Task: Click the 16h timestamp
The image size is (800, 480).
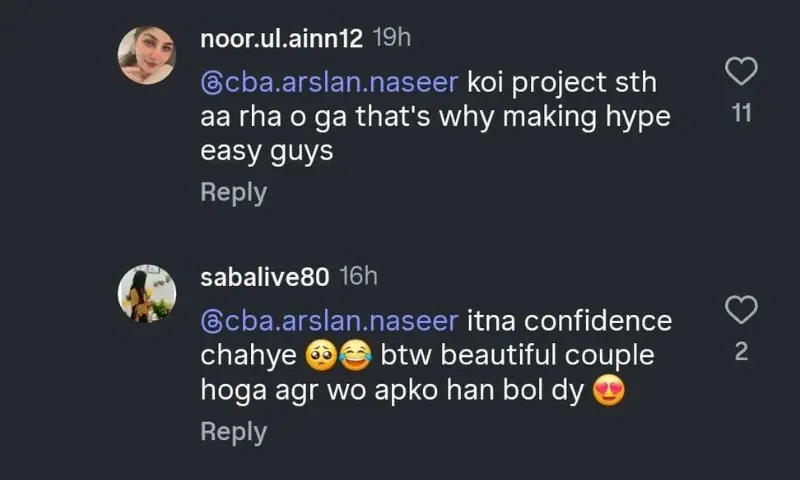Action: point(359,277)
